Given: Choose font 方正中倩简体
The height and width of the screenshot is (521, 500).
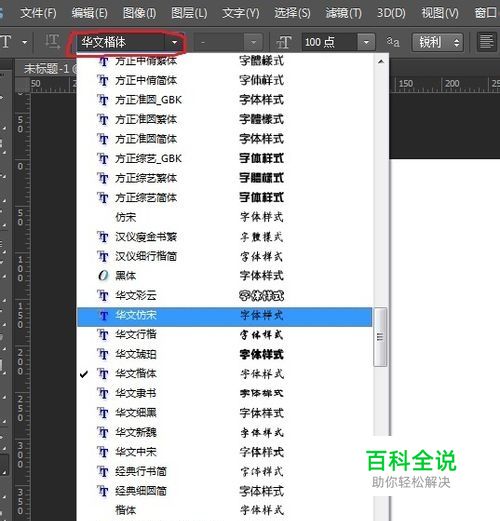Looking at the screenshot, I should [224, 80].
